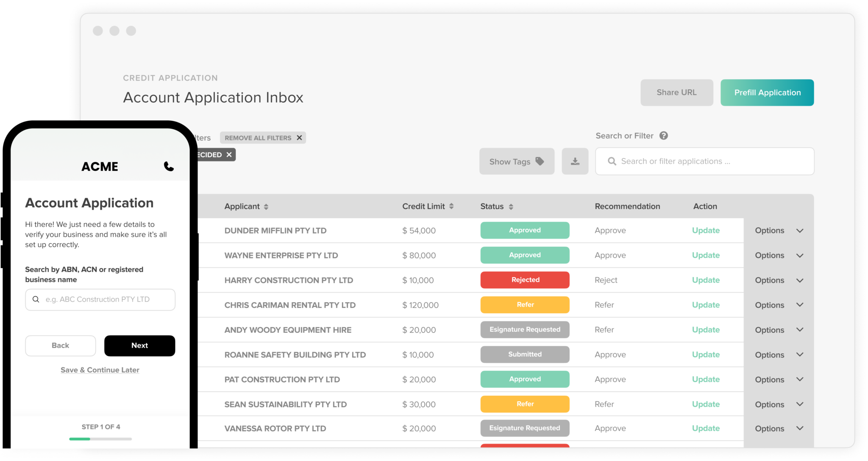Click the Share URL button
Image resolution: width=868 pixels, height=461 pixels.
point(676,92)
